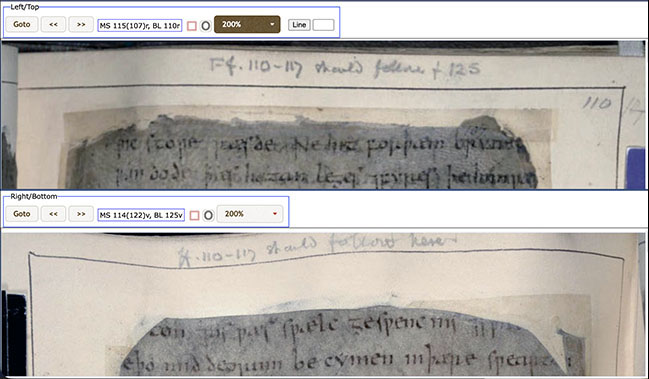Click the white arrow of top zoom selector

click(x=272, y=24)
